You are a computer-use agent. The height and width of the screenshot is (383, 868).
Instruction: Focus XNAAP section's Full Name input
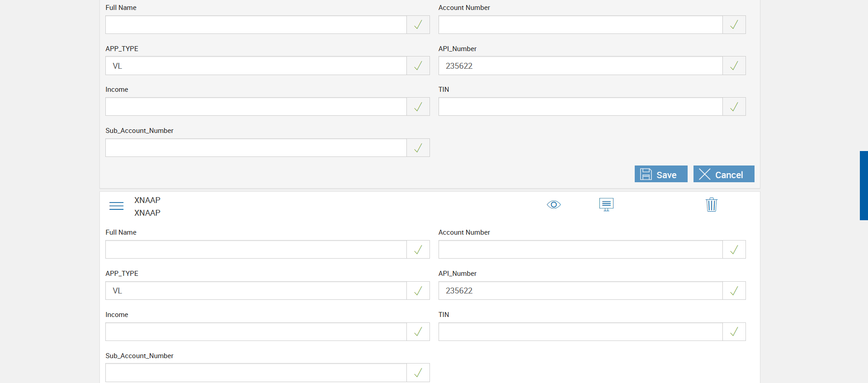pyautogui.click(x=256, y=250)
